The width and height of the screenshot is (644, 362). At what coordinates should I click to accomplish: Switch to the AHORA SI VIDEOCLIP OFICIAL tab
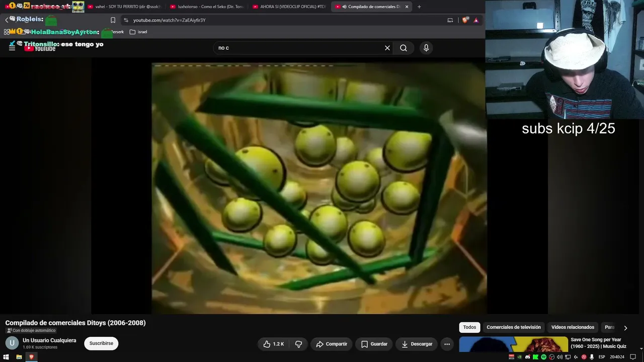click(x=288, y=7)
